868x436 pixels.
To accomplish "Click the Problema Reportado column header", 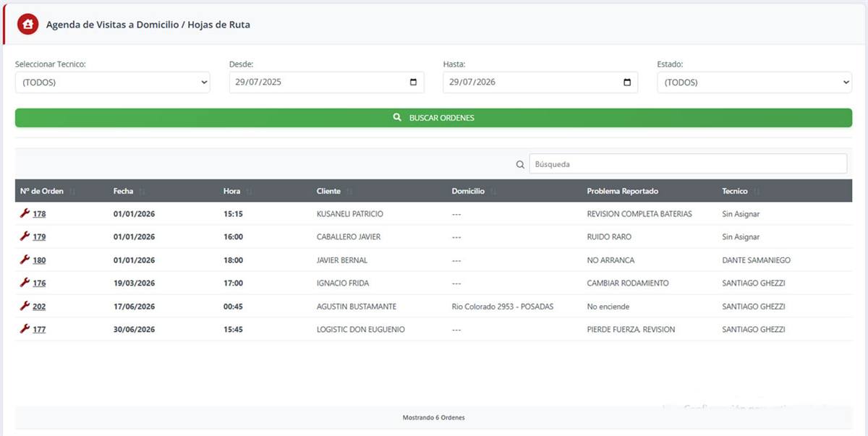I will pos(622,191).
